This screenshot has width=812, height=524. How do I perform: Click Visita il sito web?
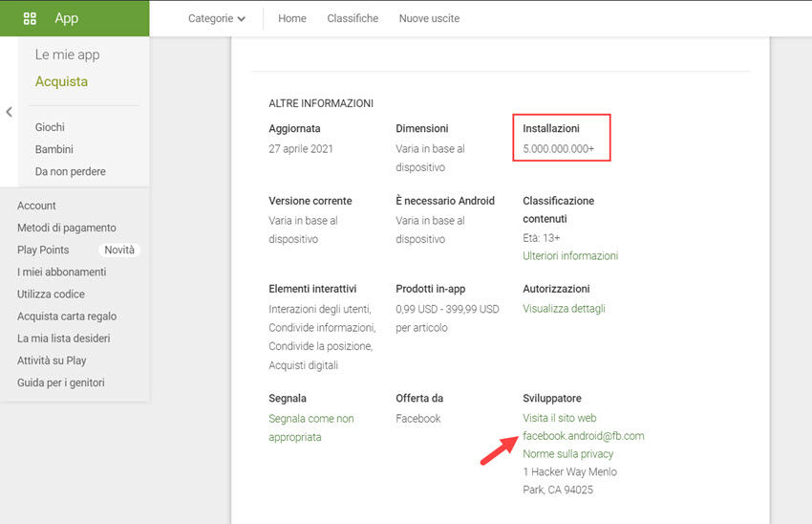click(559, 418)
